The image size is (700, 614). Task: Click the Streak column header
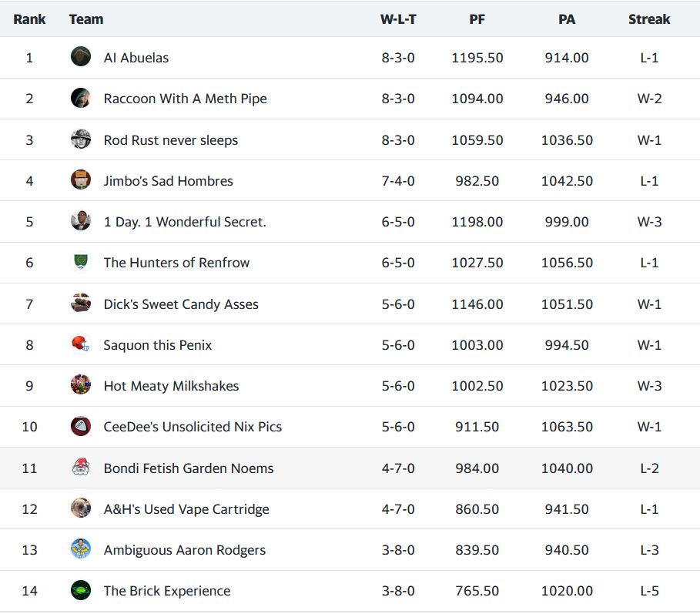pos(649,19)
